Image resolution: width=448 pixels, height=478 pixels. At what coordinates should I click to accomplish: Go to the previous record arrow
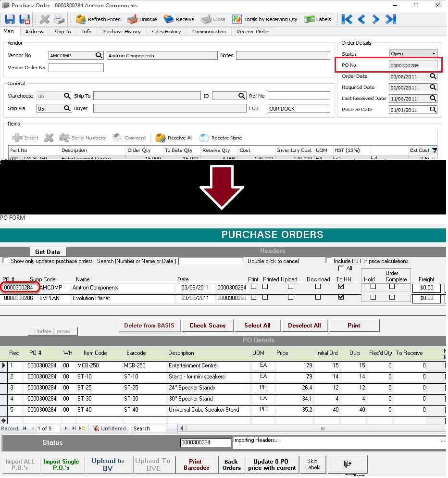pos(361,19)
